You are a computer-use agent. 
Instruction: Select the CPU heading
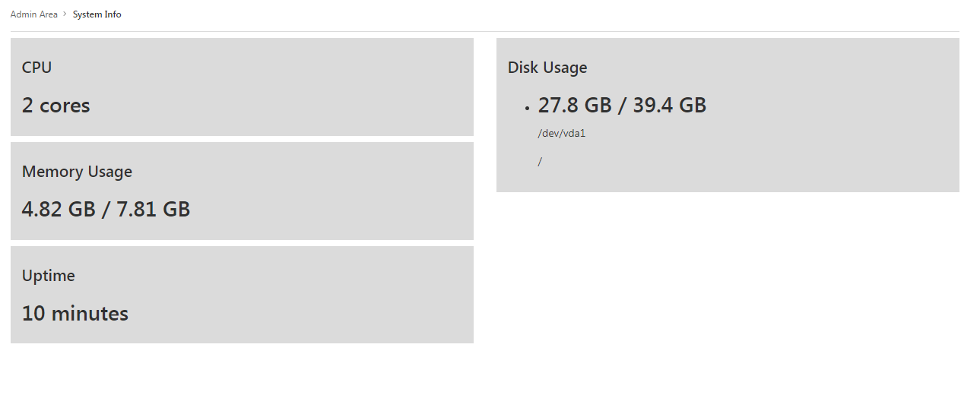(36, 68)
